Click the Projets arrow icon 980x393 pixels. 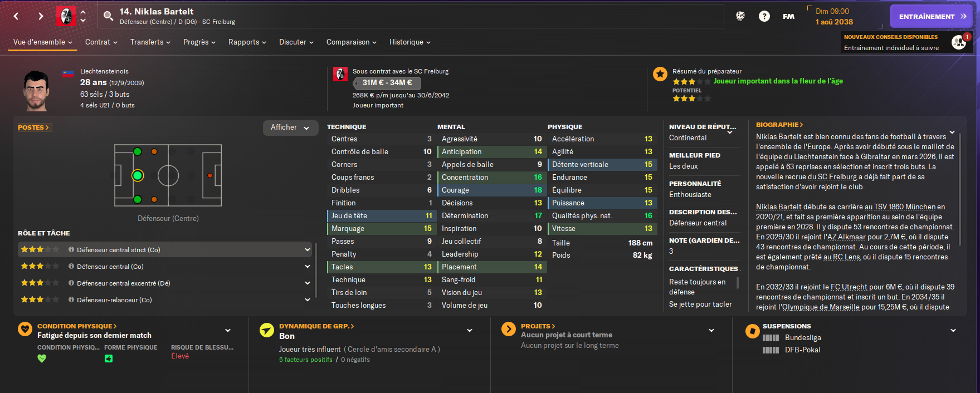click(509, 329)
